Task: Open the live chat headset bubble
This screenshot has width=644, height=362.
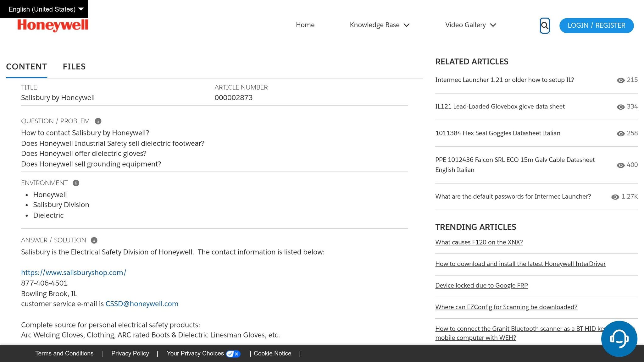Action: pyautogui.click(x=619, y=339)
